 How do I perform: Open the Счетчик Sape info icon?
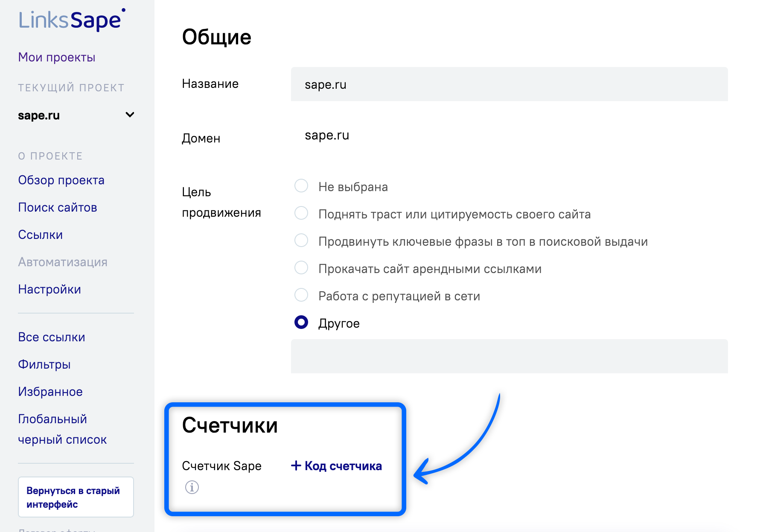192,487
